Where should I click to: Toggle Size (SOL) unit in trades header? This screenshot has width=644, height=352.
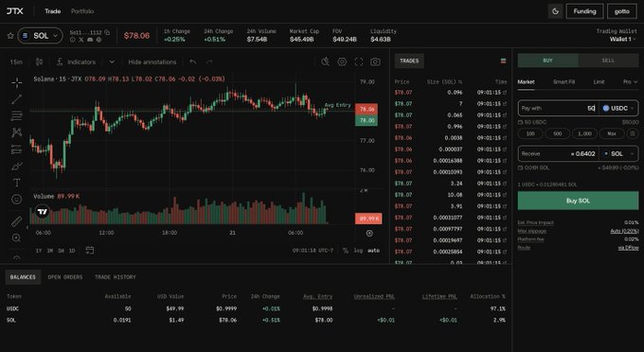click(444, 82)
